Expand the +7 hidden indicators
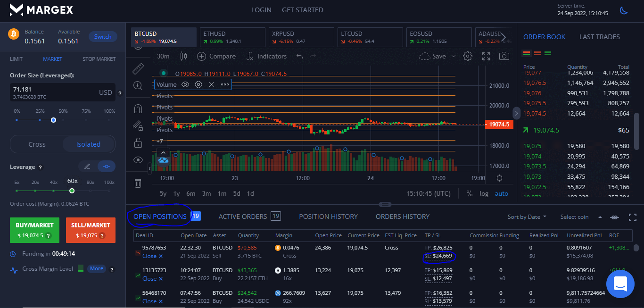 click(160, 141)
